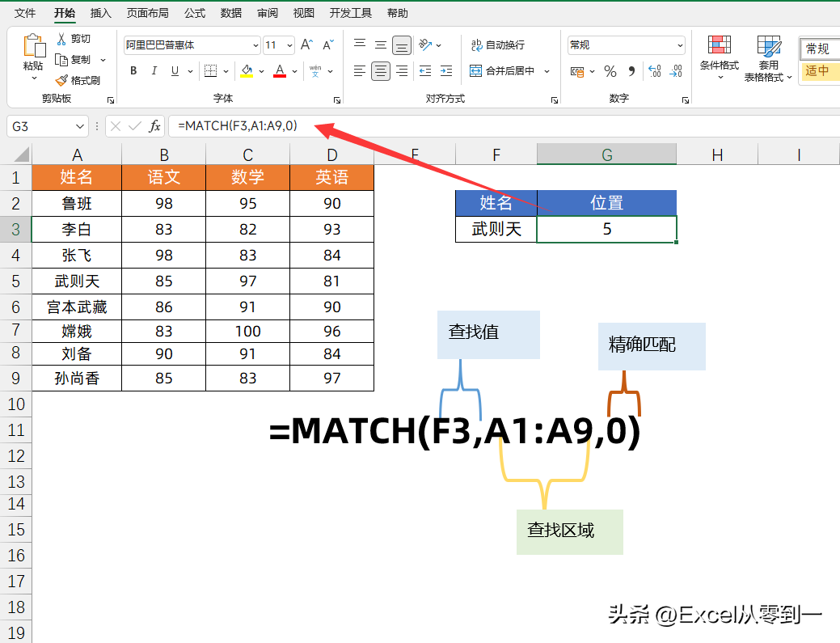
Task: Open the font color dropdown arrow
Action: (294, 70)
